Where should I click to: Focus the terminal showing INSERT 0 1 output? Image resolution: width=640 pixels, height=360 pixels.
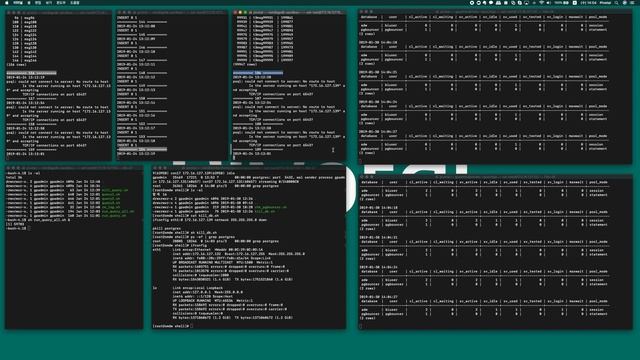[x=171, y=86]
